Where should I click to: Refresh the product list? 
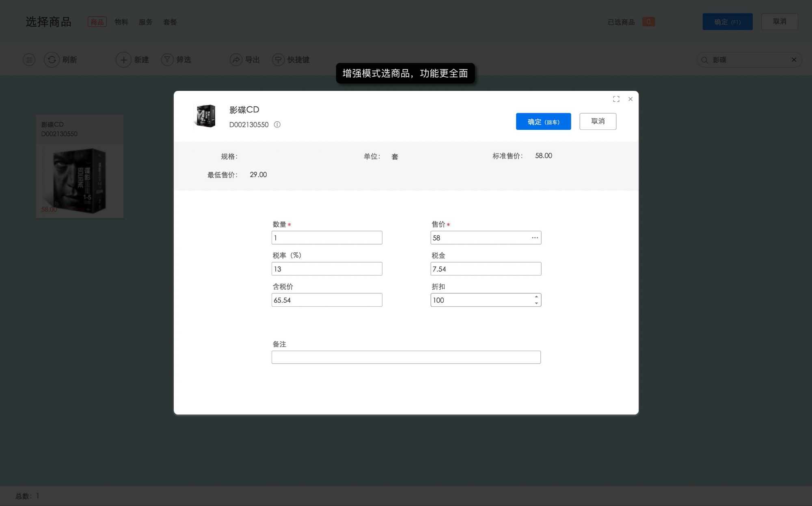tap(51, 60)
